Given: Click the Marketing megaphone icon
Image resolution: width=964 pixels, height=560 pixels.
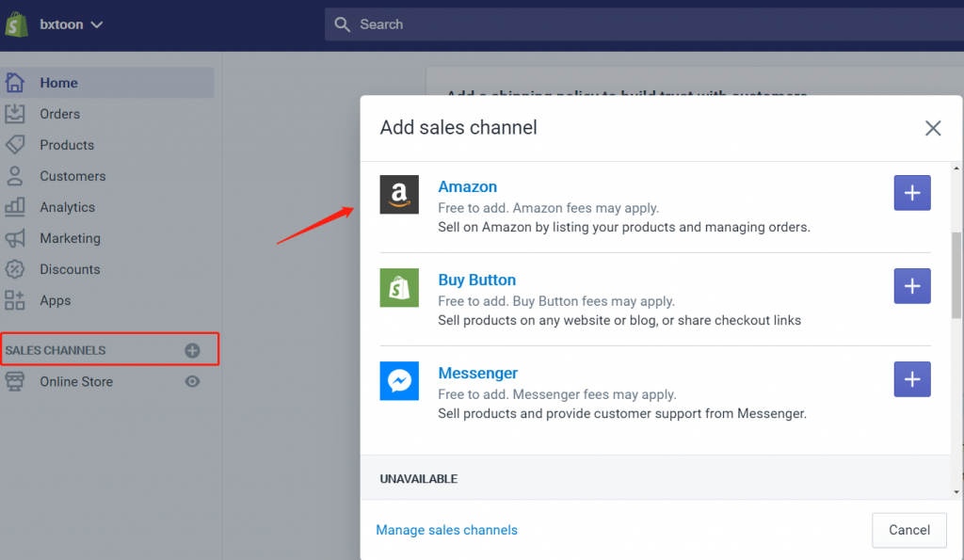Looking at the screenshot, I should tap(15, 238).
